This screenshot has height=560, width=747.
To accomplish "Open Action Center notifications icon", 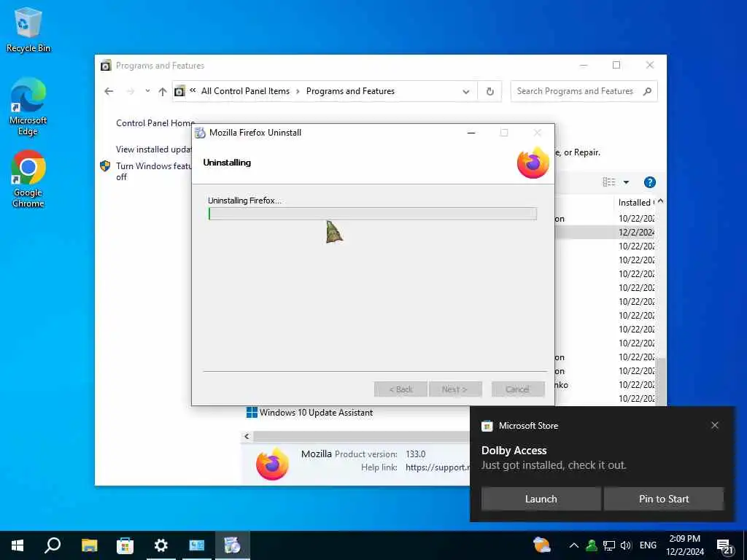I will (725, 546).
